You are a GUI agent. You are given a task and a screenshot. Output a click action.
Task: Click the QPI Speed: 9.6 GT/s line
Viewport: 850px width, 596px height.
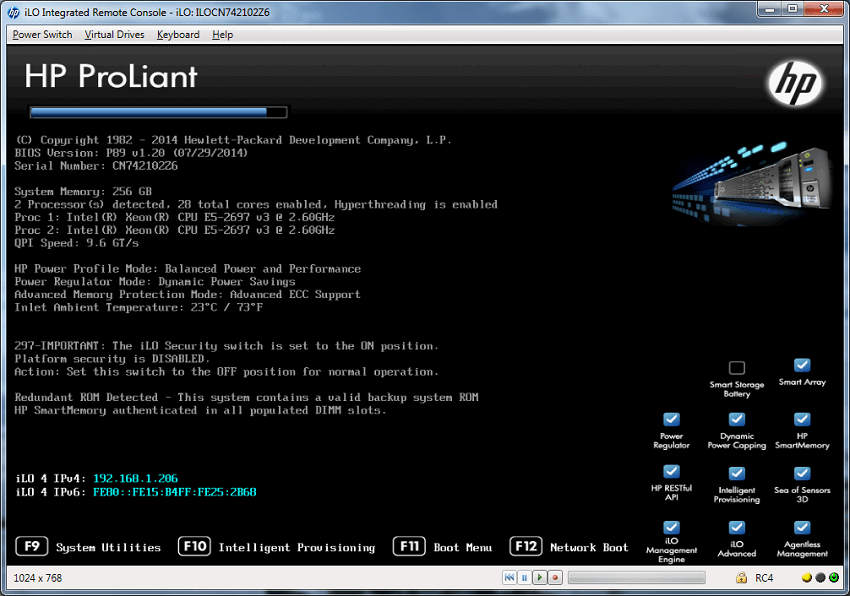76,243
